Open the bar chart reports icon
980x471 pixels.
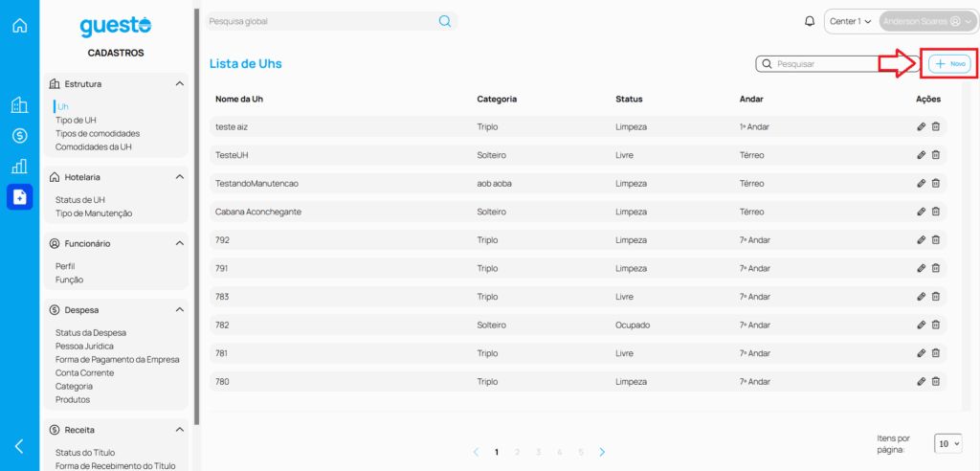click(x=19, y=167)
